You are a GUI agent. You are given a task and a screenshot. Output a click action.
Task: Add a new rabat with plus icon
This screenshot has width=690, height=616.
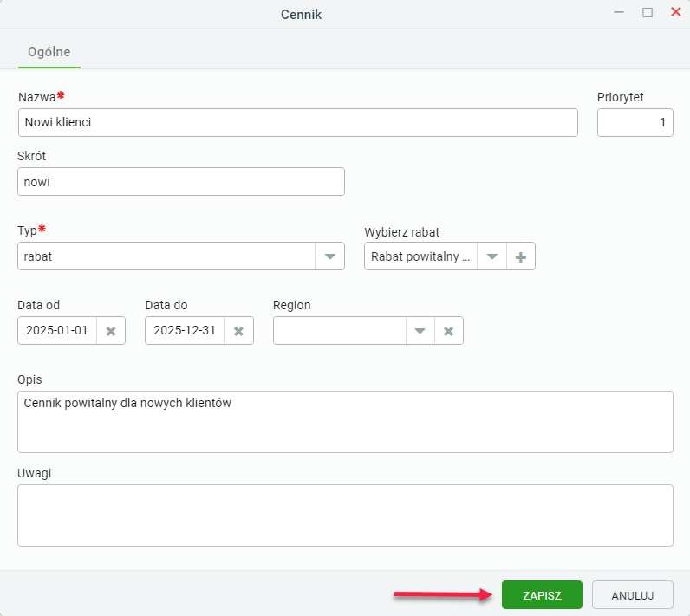point(521,256)
